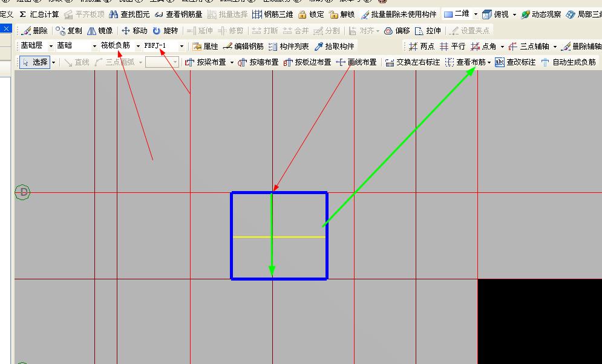
Task: Click 按墙布置 arrange by wall
Action: click(x=258, y=62)
